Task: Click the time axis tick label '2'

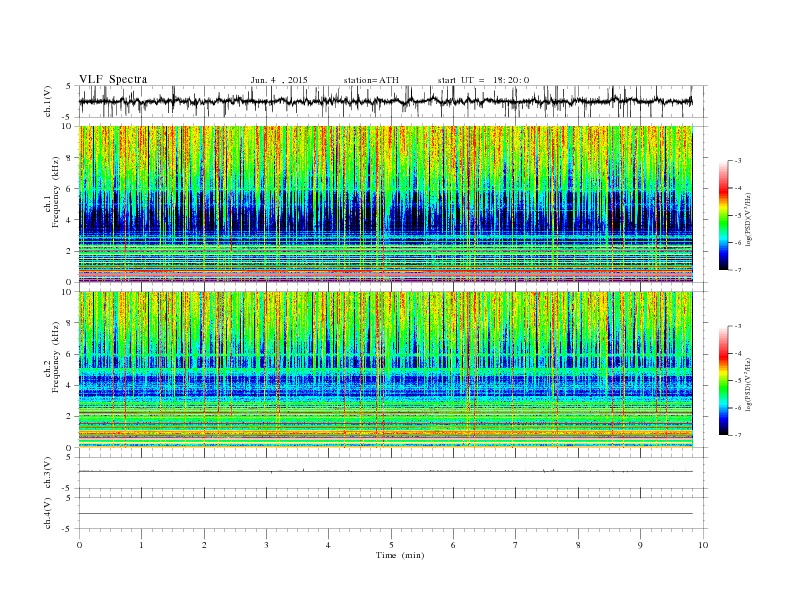Action: click(204, 545)
